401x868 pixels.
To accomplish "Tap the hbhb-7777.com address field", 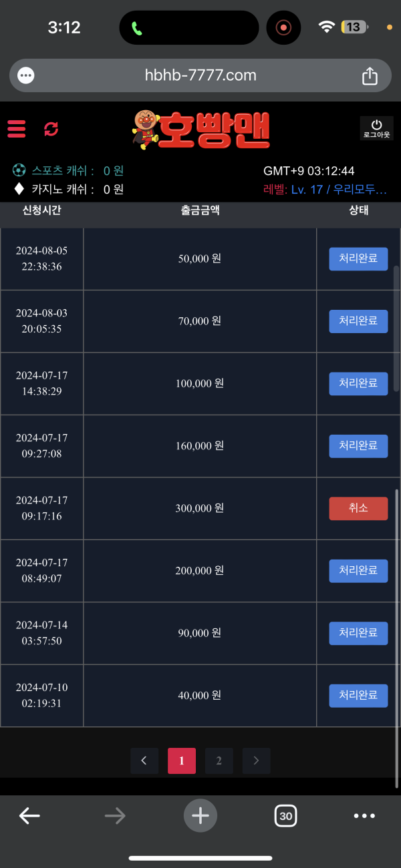I will pos(200,75).
